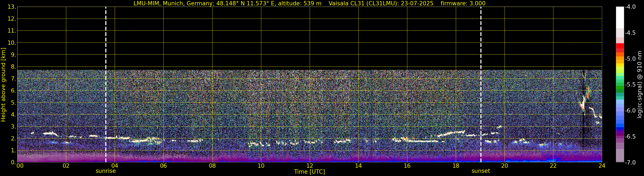The image size is (644, 176).
Task: Click the 'log(rc-signal) @ 910 nm' colorbar label
Action: 640,85
